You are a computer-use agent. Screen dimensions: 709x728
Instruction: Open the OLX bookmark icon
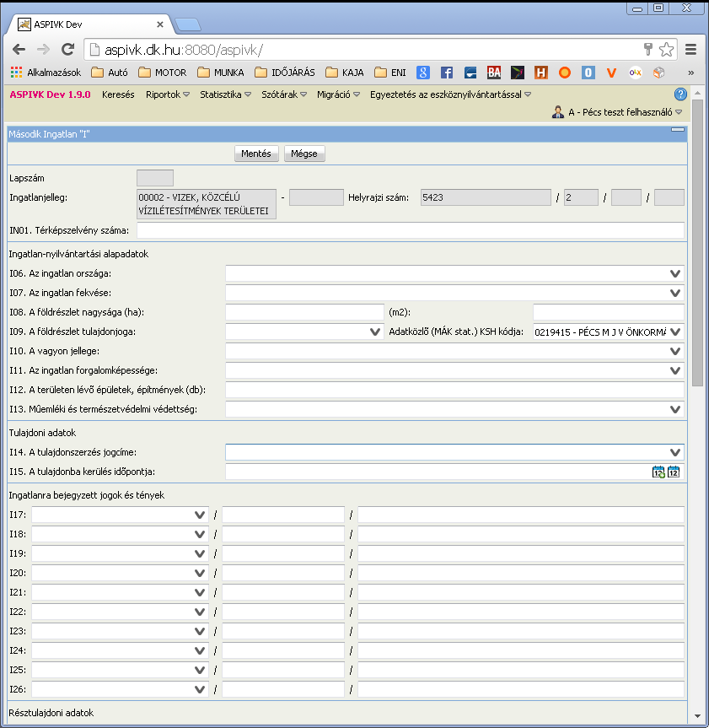point(635,73)
